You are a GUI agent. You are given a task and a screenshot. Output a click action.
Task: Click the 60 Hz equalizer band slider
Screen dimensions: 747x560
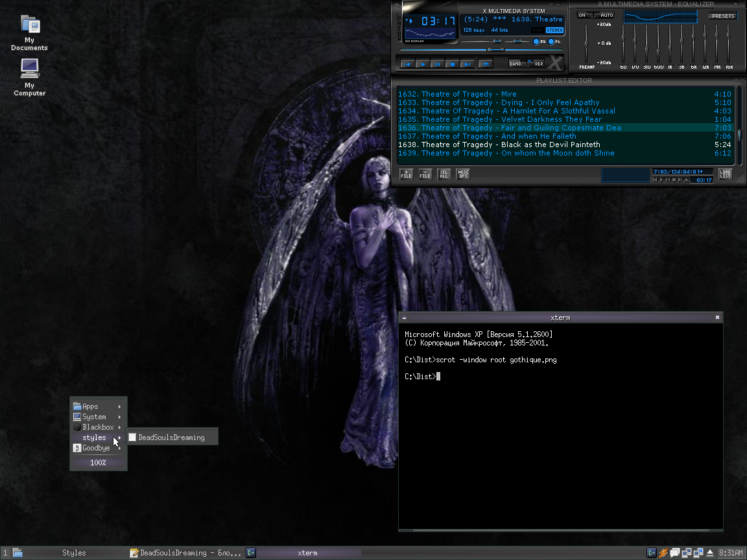[x=622, y=44]
